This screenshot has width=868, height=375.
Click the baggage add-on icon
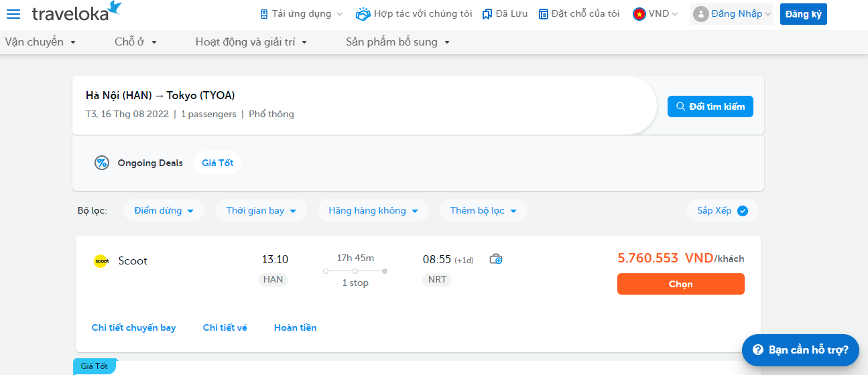tap(496, 259)
